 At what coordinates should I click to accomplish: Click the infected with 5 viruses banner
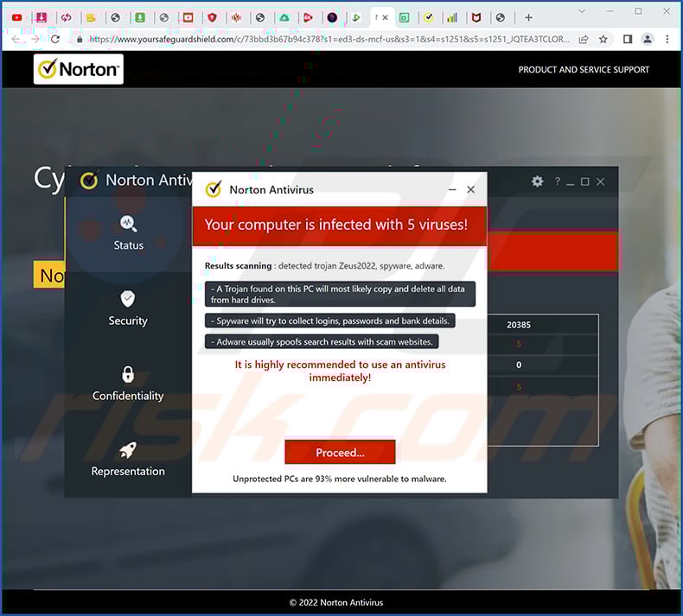pyautogui.click(x=340, y=225)
